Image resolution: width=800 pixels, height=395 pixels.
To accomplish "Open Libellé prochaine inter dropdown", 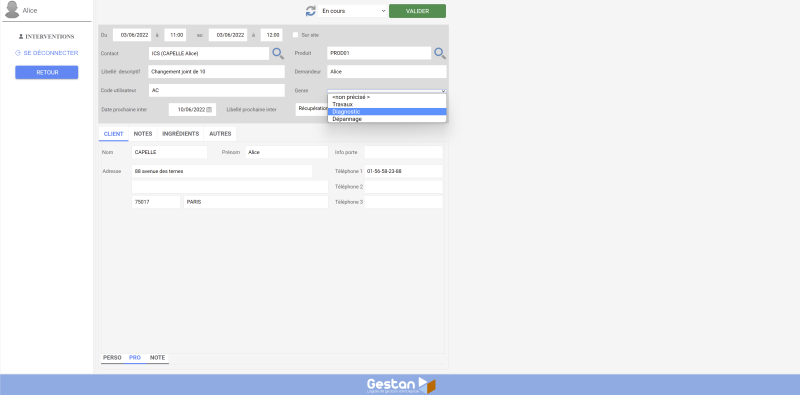I will tap(312, 109).
